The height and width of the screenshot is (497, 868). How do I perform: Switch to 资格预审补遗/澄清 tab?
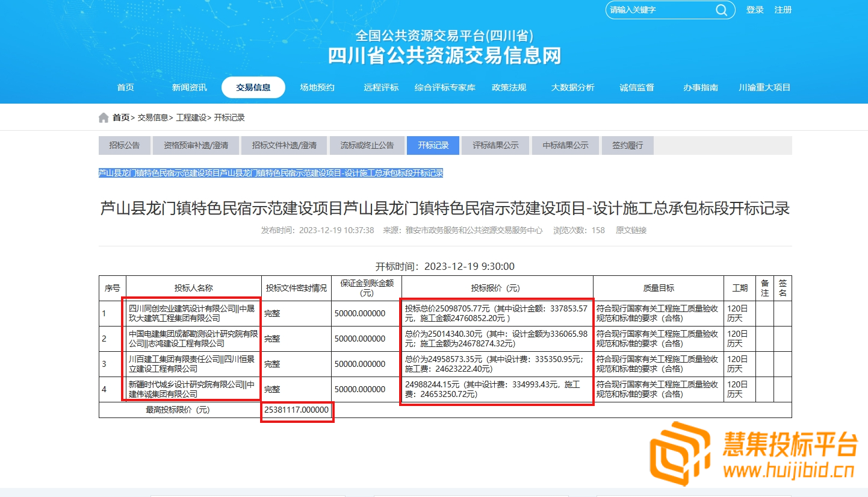point(196,145)
